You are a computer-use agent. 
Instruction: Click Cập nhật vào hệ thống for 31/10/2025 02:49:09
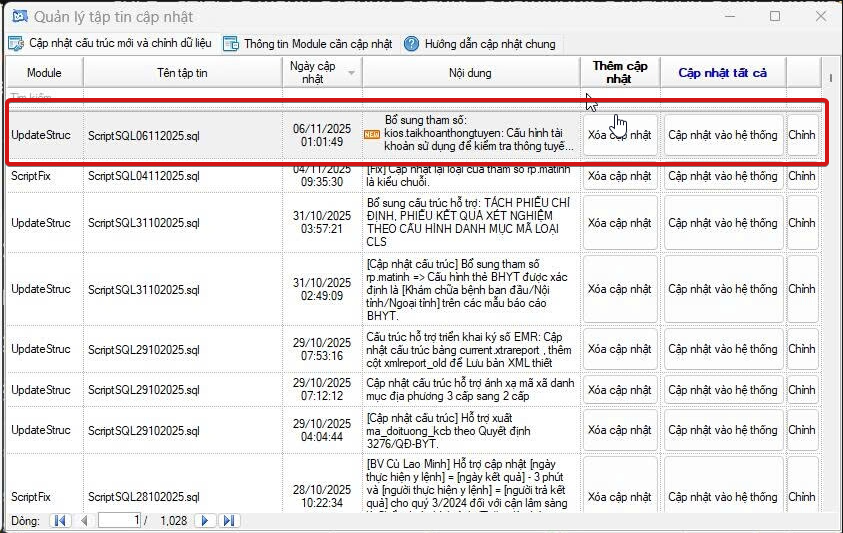(723, 289)
